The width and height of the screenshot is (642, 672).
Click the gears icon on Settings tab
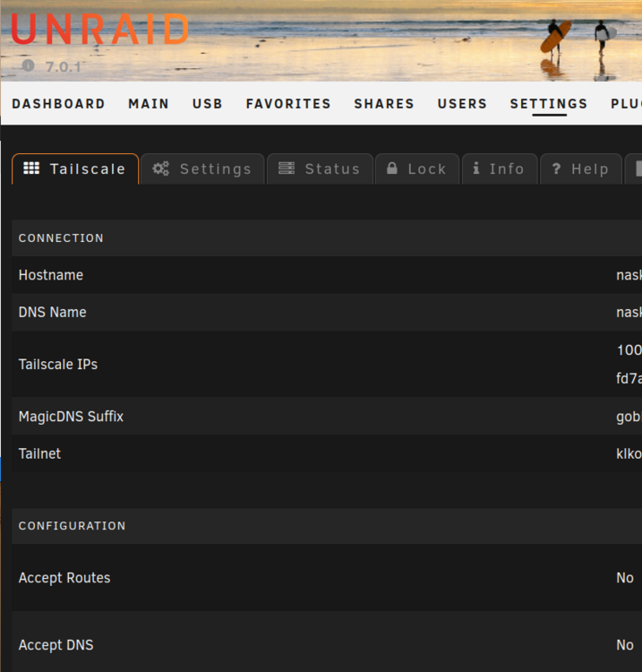click(161, 168)
